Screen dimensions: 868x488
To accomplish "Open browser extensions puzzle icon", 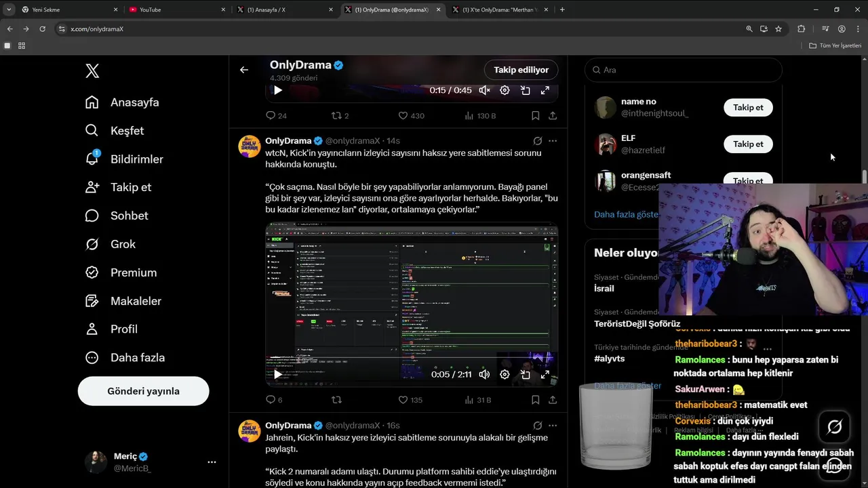I will [802, 29].
